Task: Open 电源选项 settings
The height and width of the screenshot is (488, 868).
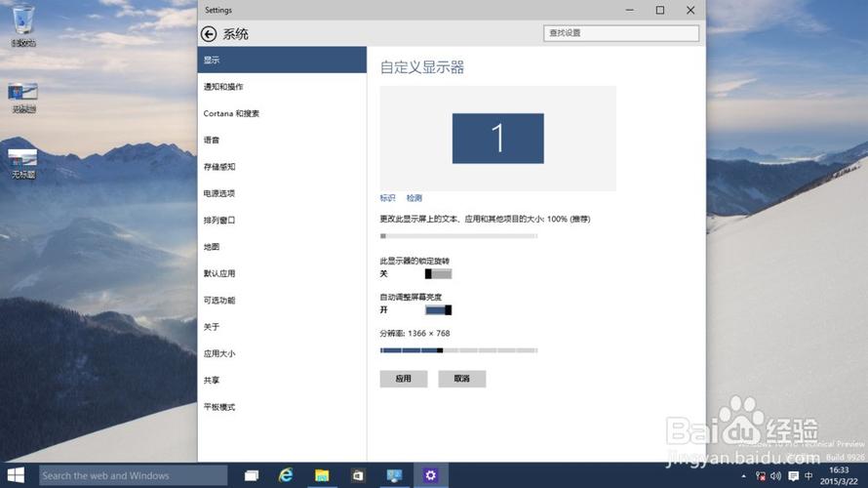Action: click(x=282, y=193)
